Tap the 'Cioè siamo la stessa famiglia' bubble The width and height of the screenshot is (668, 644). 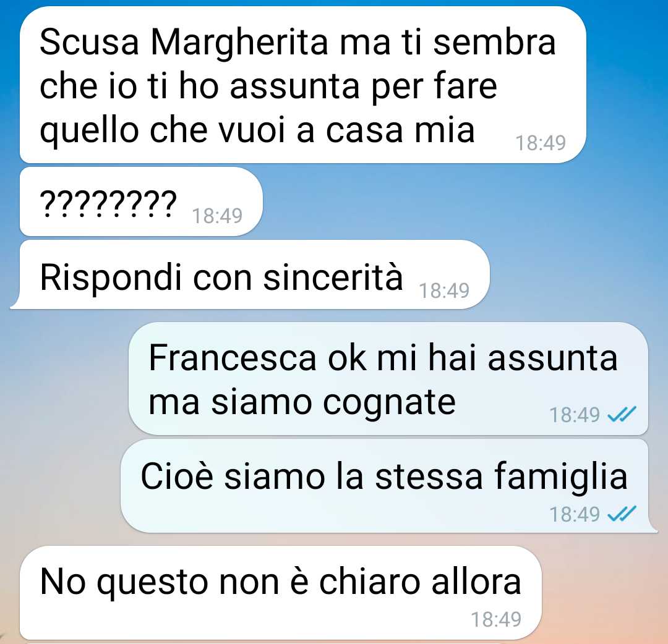pyautogui.click(x=389, y=486)
